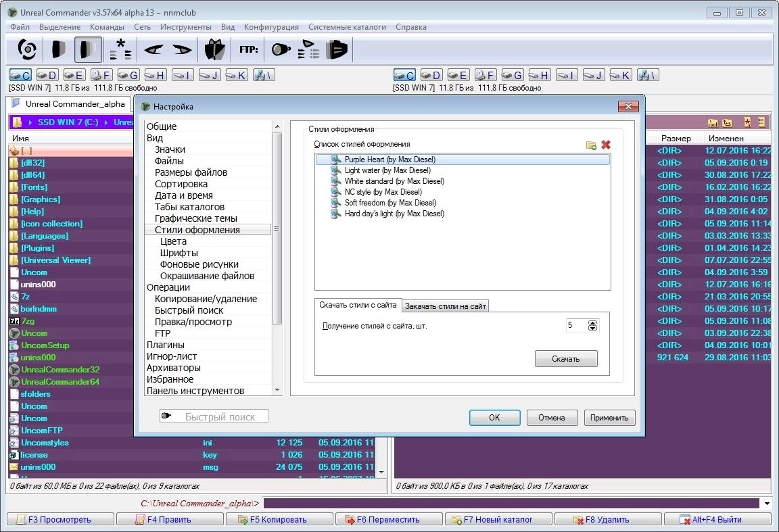Click the swirl refresh icon in main toolbar
779x532 pixels.
pyautogui.click(x=27, y=49)
